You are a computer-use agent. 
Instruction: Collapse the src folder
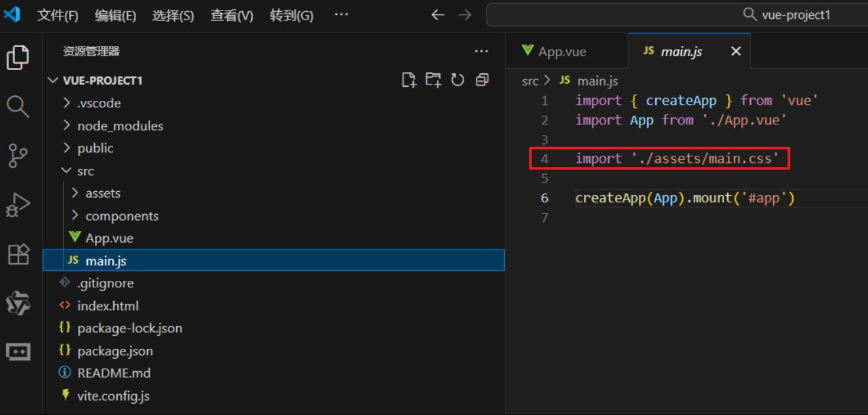click(x=274, y=171)
